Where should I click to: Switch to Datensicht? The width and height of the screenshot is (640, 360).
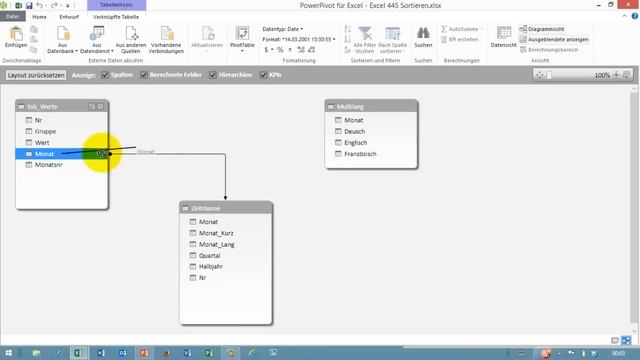coord(503,37)
